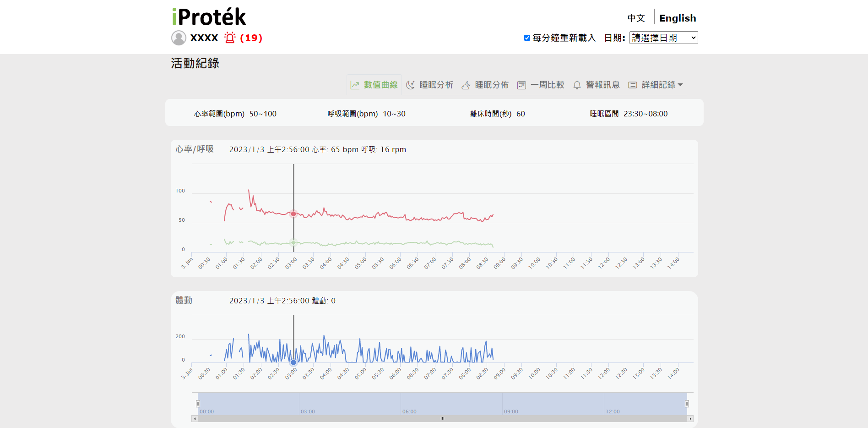
Task: Click the user avatar icon
Action: [179, 38]
